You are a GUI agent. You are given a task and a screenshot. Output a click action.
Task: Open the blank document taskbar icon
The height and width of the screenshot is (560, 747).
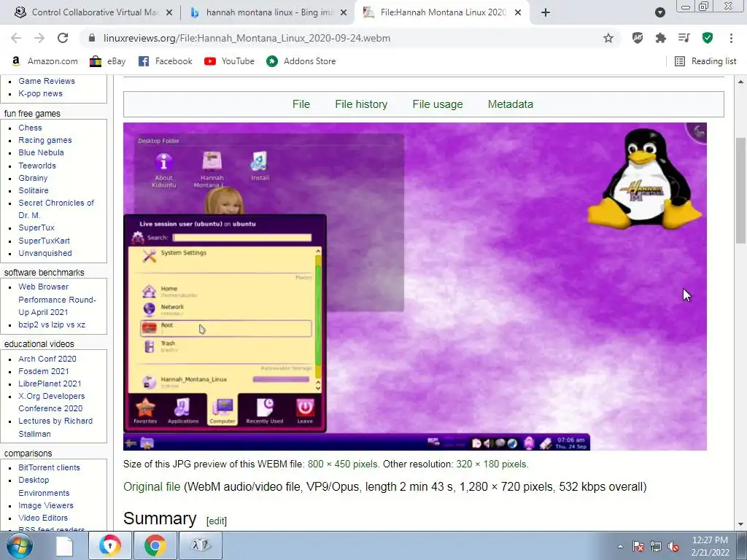pyautogui.click(x=64, y=545)
